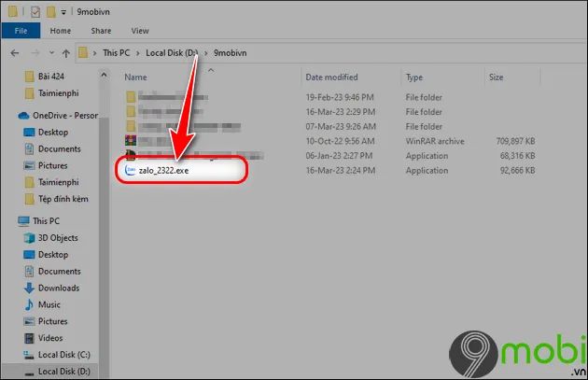588x380 pixels.
Task: Select folder icon dated 19-Feb-23
Action: (x=131, y=97)
